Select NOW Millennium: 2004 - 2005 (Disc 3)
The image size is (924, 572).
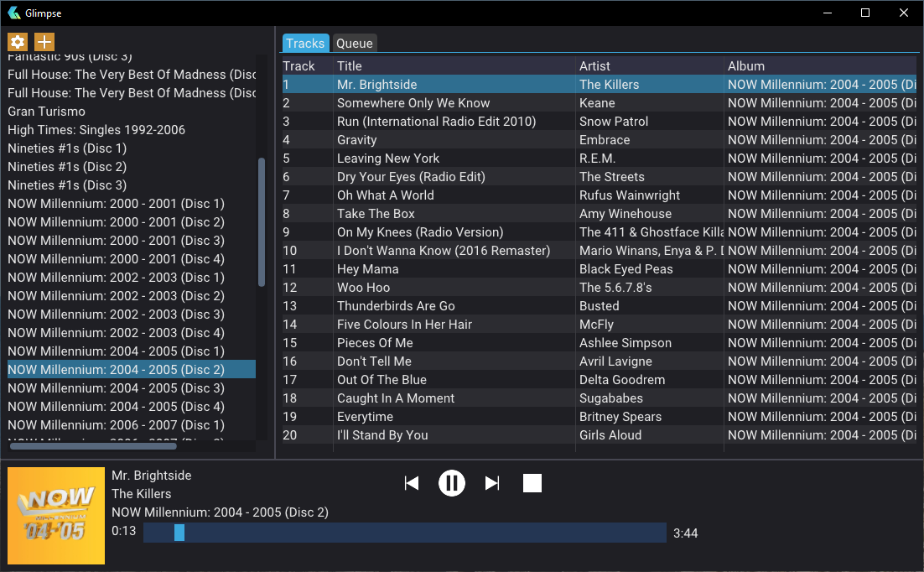pos(132,388)
